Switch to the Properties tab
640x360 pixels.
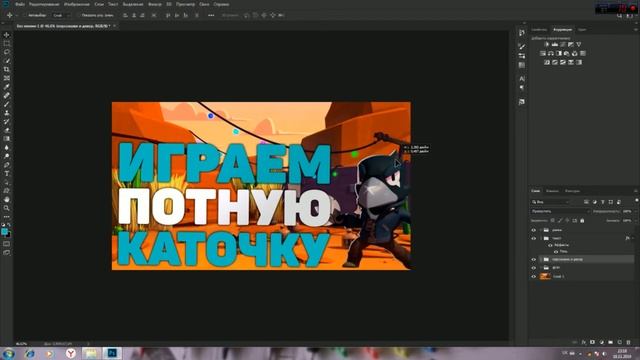[539, 29]
